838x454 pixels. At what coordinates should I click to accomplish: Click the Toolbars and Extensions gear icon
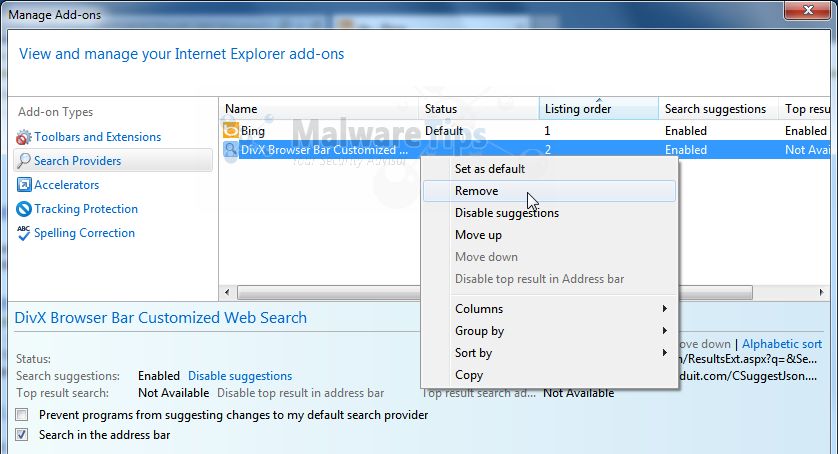pyautogui.click(x=24, y=137)
